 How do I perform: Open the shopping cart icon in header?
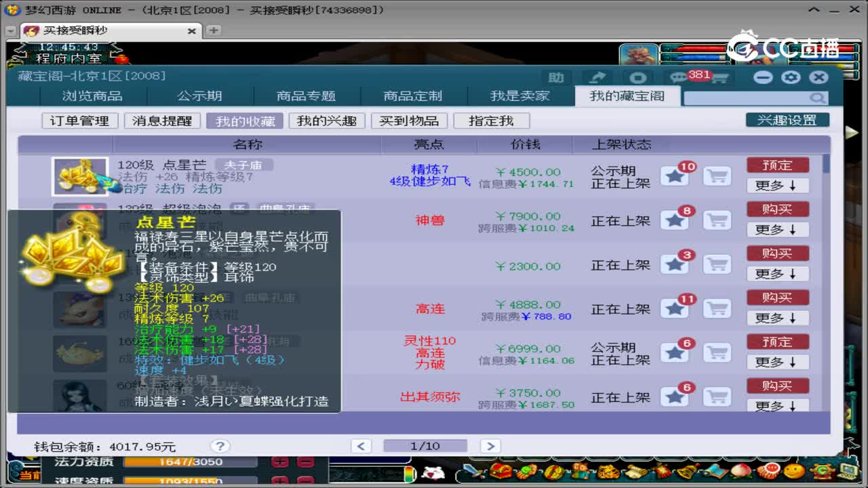click(x=719, y=77)
